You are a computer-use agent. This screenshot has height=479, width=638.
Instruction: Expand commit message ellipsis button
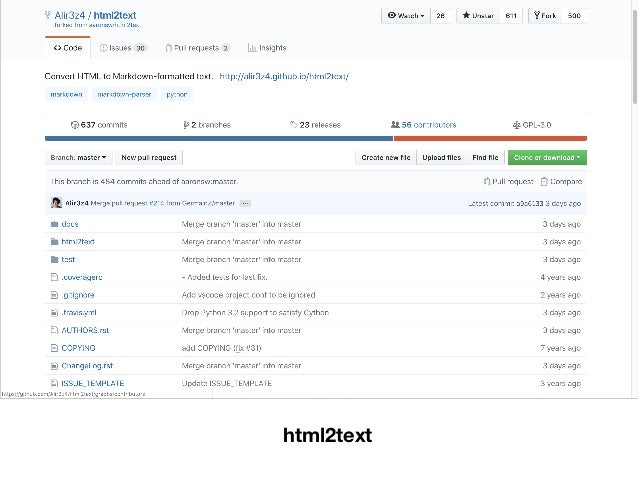click(245, 203)
